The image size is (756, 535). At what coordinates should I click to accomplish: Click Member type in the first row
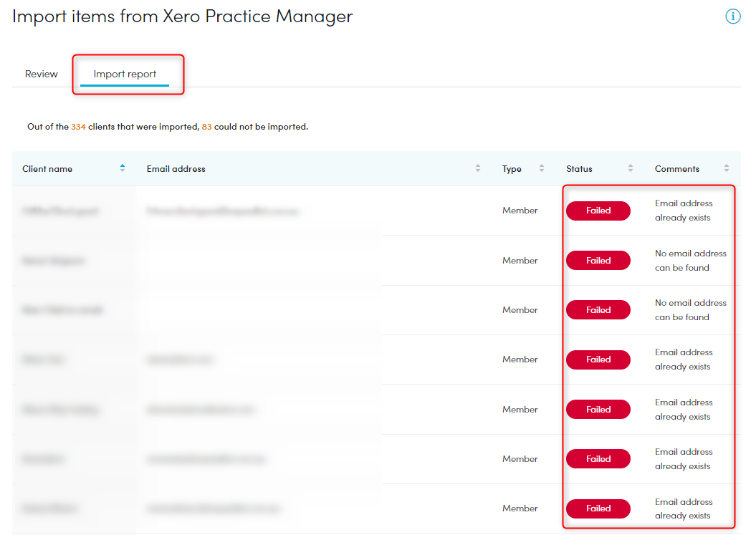(x=520, y=211)
